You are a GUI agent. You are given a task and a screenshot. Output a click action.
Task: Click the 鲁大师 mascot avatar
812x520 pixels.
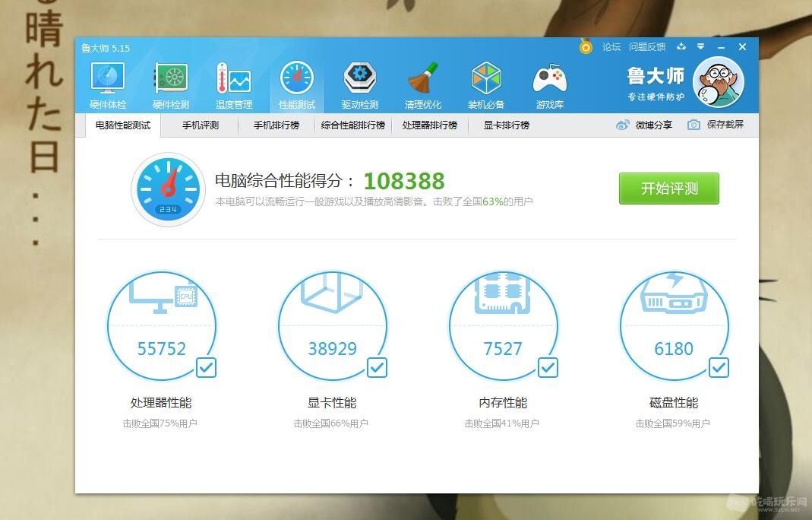[719, 82]
